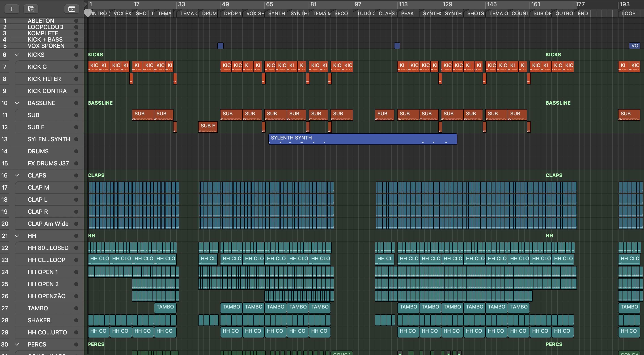Select the SYLENTH SYNTH blue region

tap(362, 139)
